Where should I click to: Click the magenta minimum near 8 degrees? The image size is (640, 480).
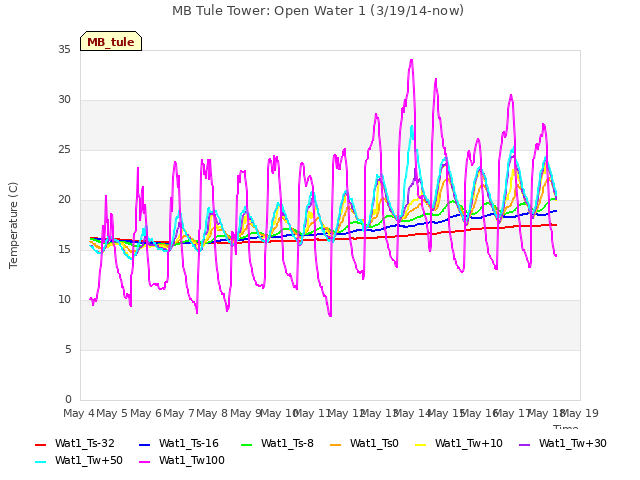[330, 316]
